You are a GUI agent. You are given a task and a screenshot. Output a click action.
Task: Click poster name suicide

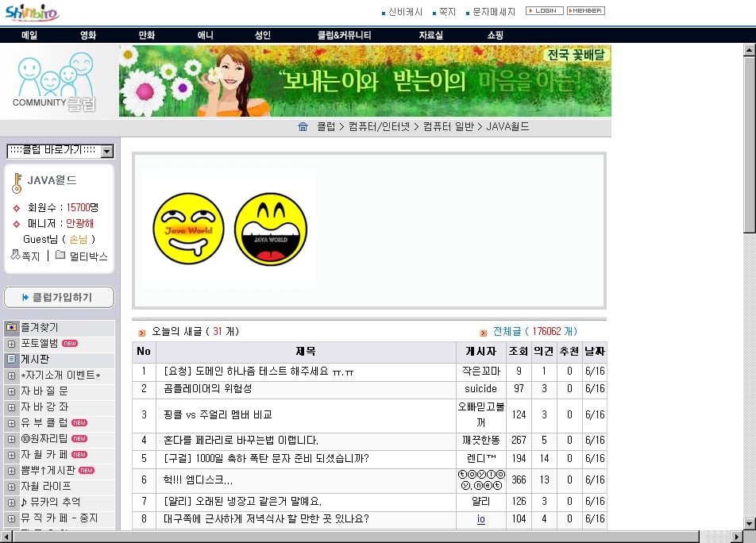coord(480,388)
